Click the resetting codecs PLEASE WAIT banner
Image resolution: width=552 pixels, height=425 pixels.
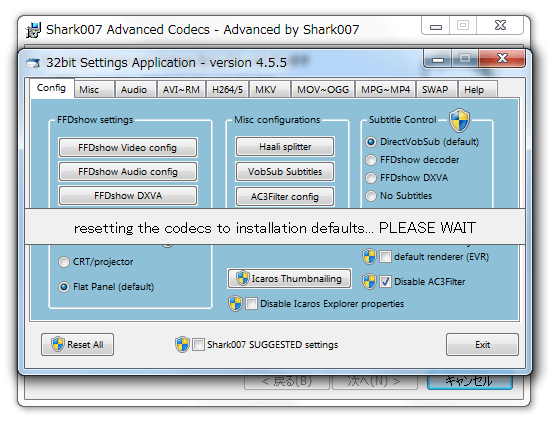point(275,227)
